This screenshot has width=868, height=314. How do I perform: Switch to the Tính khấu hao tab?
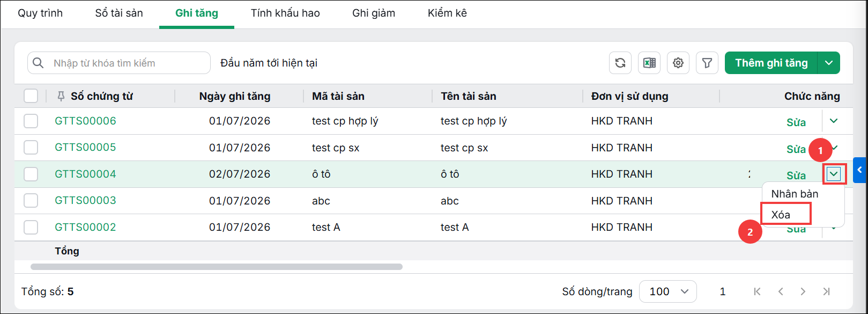point(285,13)
